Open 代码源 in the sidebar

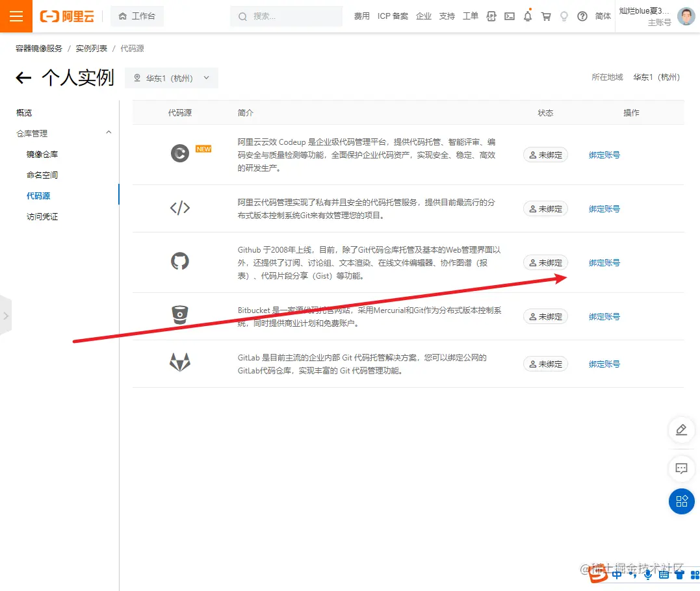point(38,196)
